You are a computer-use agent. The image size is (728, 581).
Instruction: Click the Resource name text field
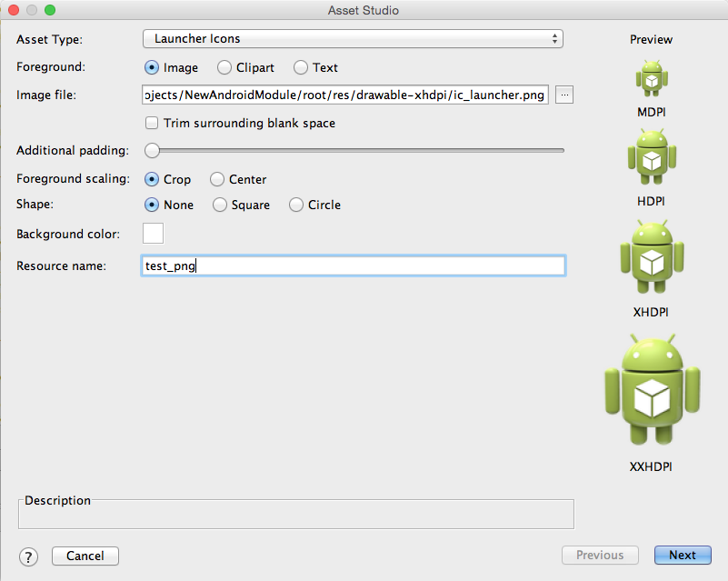pos(354,265)
